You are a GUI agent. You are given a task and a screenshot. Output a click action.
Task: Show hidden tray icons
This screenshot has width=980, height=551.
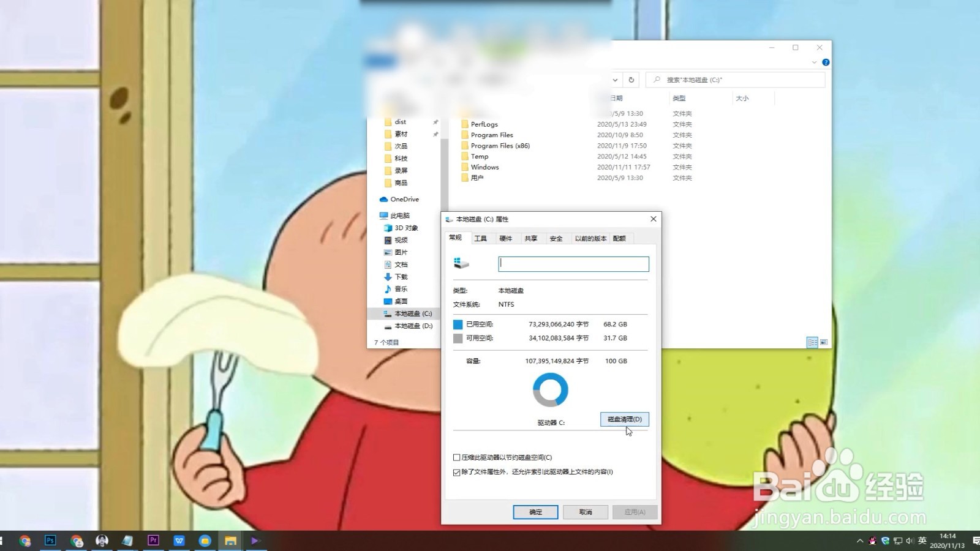point(860,541)
